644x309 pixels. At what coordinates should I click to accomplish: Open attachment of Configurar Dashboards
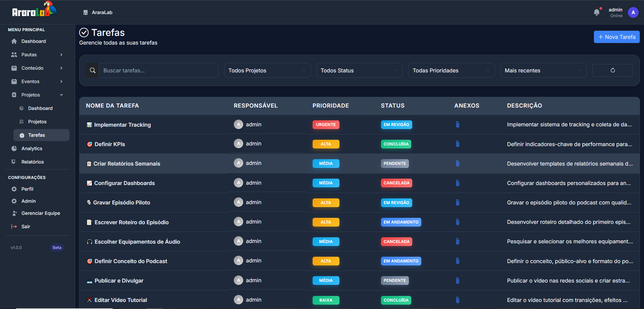click(x=458, y=183)
